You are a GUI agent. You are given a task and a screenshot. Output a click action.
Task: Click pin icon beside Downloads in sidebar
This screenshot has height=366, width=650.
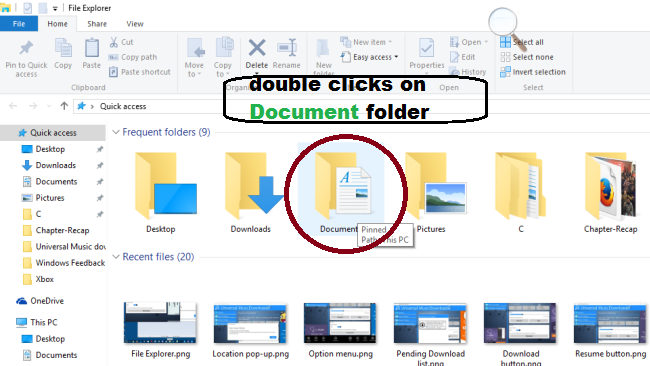(x=100, y=165)
